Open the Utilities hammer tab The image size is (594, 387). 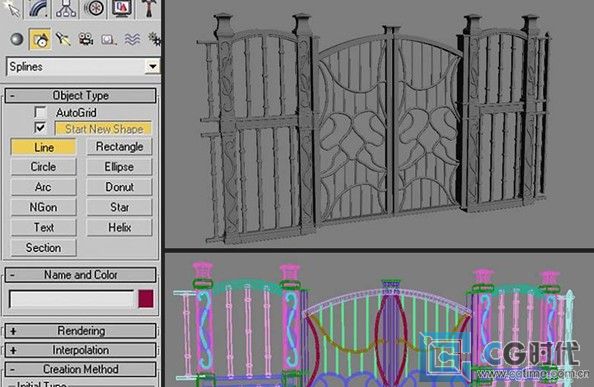tap(149, 8)
